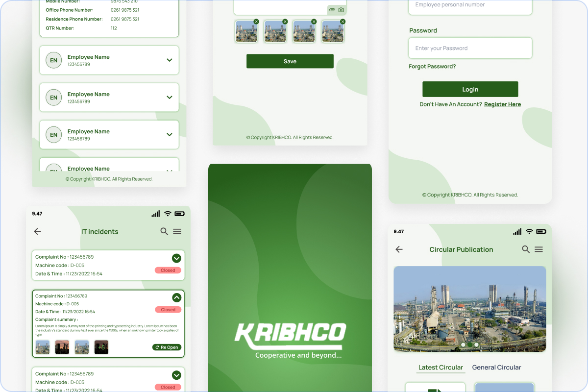Switch to the General Circular tab

[496, 367]
